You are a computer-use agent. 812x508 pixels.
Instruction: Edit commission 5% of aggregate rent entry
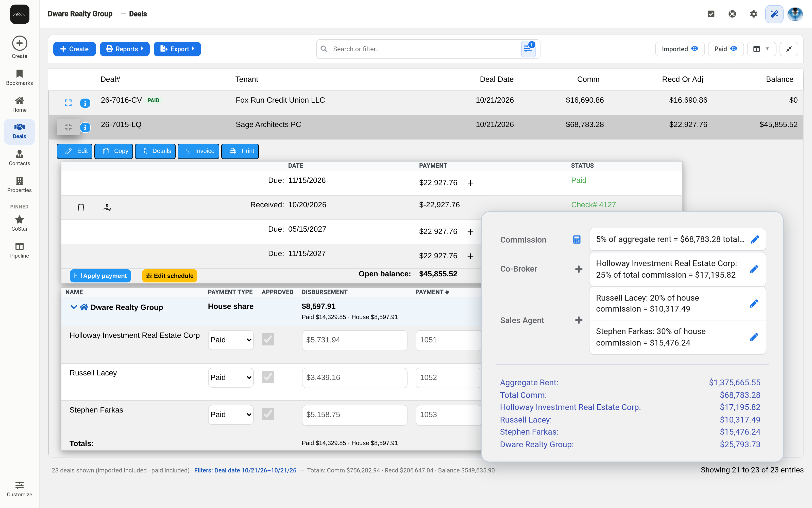point(755,240)
